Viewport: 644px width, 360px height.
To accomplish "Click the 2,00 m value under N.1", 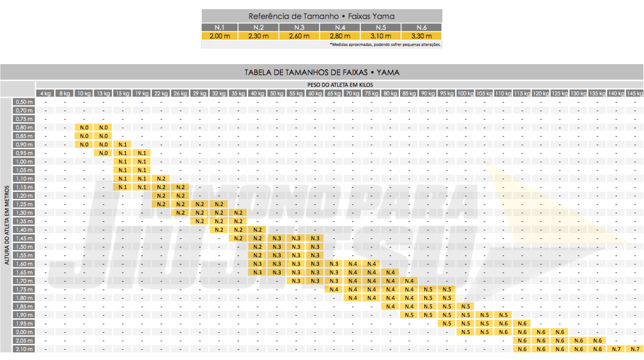I will click(x=219, y=36).
